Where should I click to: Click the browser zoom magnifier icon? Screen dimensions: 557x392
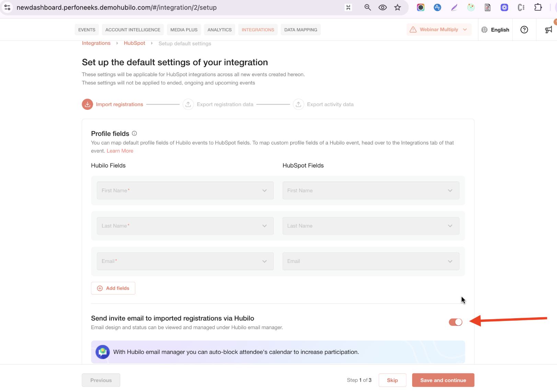click(367, 8)
